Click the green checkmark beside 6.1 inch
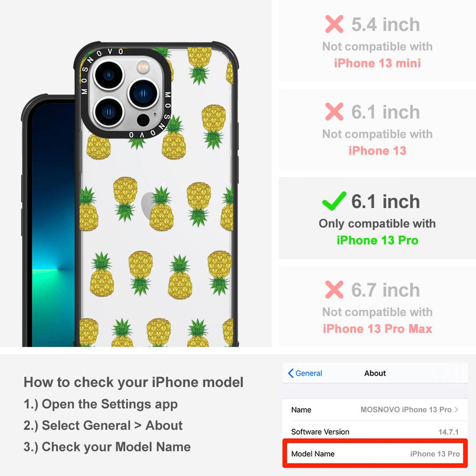476x476 pixels. (x=334, y=201)
